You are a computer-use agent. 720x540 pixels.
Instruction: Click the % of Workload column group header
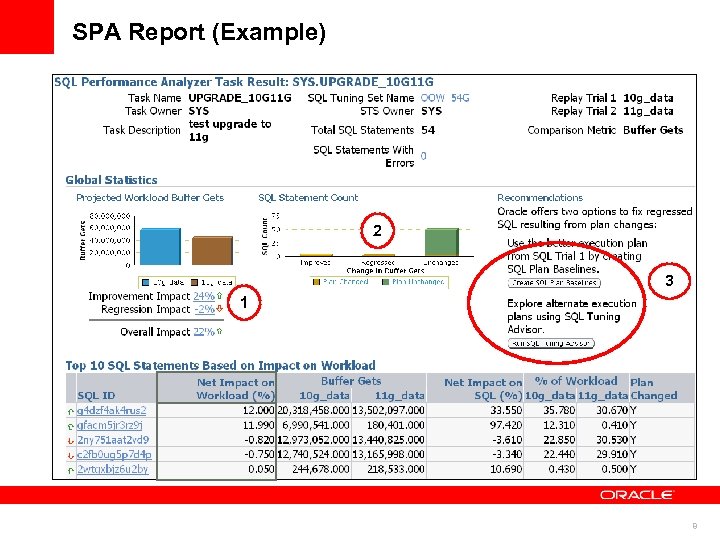click(576, 381)
